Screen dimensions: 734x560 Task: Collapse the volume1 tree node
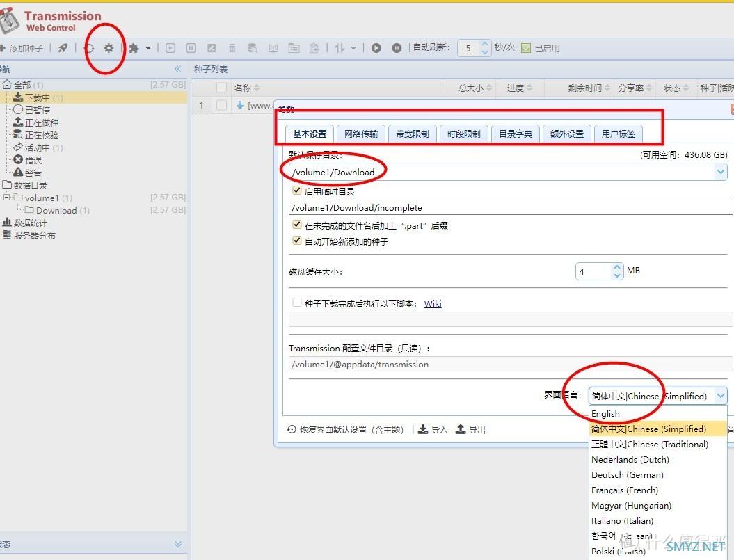pos(6,198)
